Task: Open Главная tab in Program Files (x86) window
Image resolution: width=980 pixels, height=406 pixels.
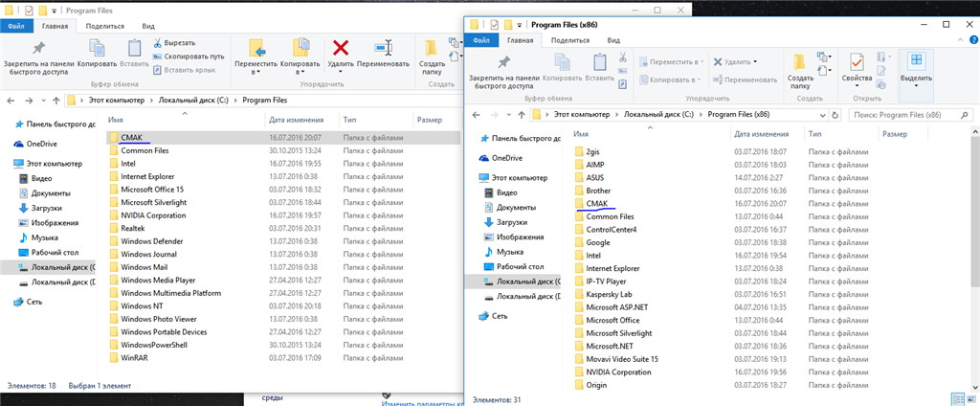Action: click(521, 40)
